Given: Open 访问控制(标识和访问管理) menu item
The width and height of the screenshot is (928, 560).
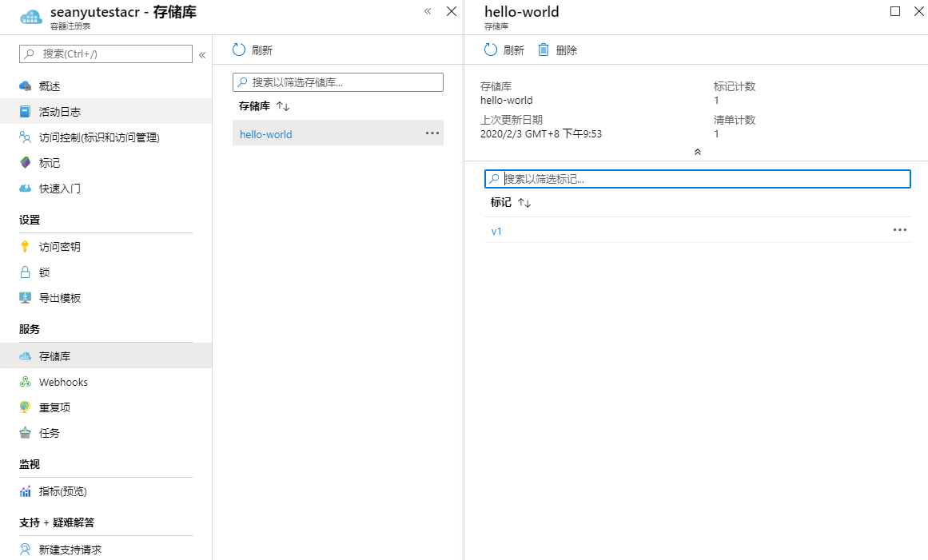Looking at the screenshot, I should point(99,137).
